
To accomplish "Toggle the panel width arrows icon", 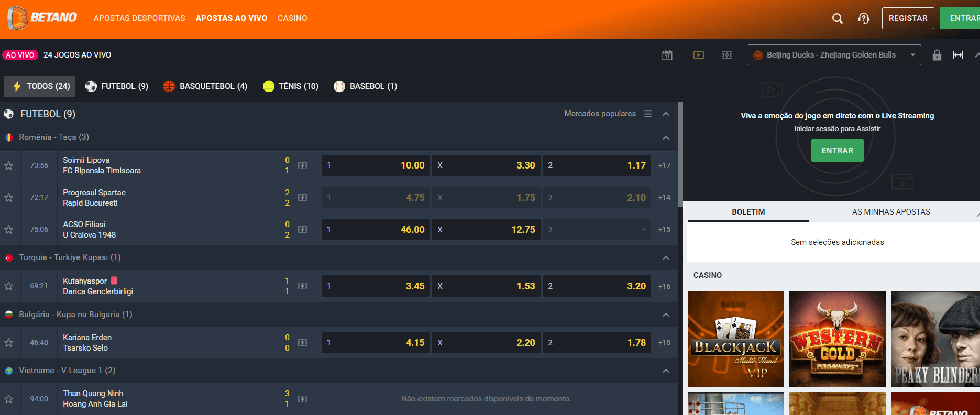I will click(x=958, y=55).
